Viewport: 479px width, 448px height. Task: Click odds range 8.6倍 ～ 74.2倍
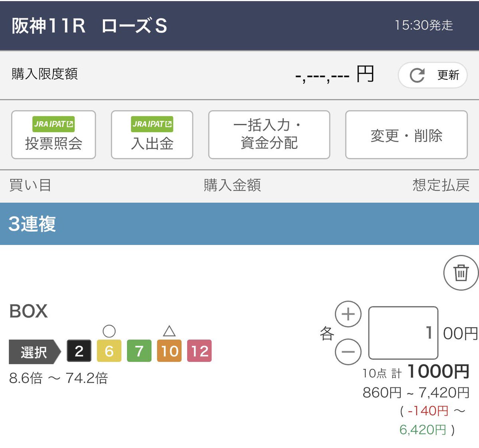[59, 378]
